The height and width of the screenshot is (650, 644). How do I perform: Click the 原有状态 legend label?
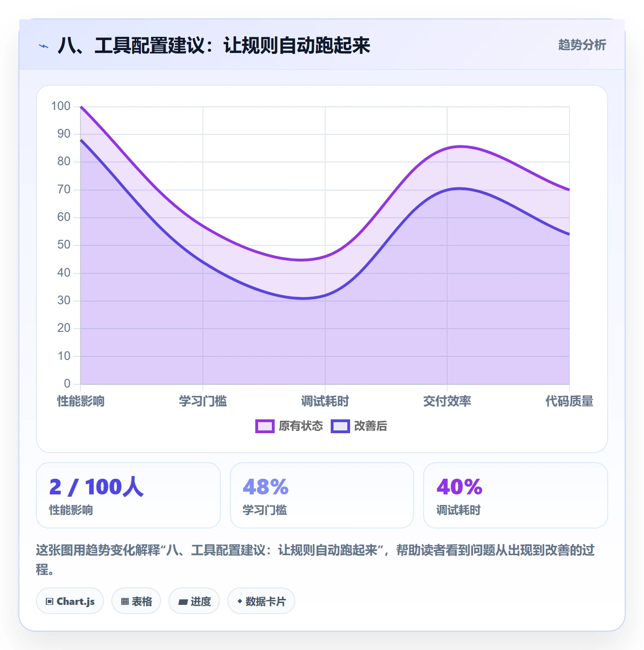click(x=300, y=426)
